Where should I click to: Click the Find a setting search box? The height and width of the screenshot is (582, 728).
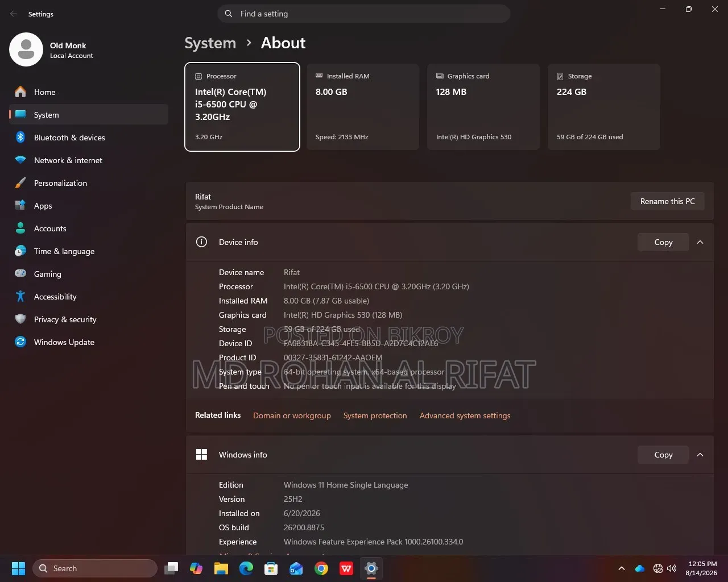click(364, 14)
